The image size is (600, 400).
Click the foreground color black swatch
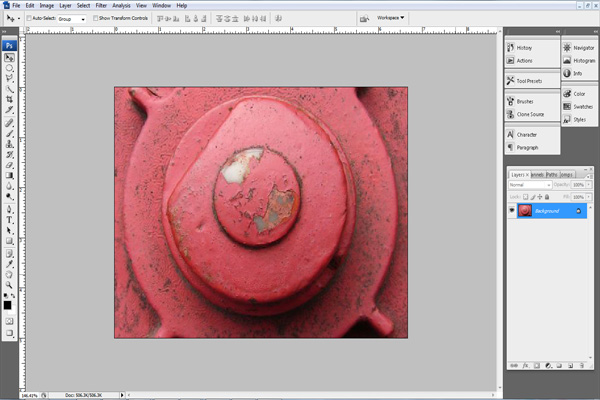click(x=7, y=305)
